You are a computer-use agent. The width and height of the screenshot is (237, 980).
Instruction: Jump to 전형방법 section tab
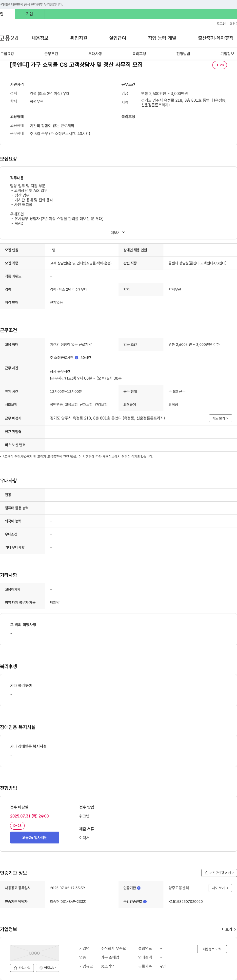tap(183, 54)
